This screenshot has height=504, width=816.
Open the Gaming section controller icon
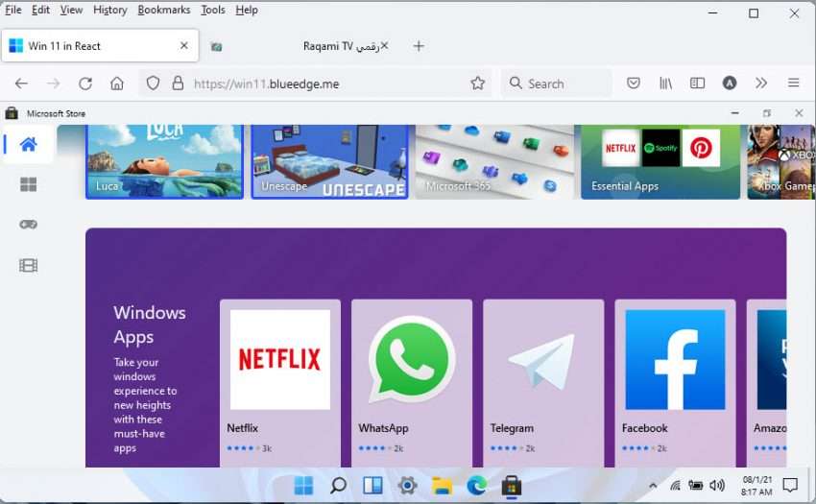coord(28,225)
